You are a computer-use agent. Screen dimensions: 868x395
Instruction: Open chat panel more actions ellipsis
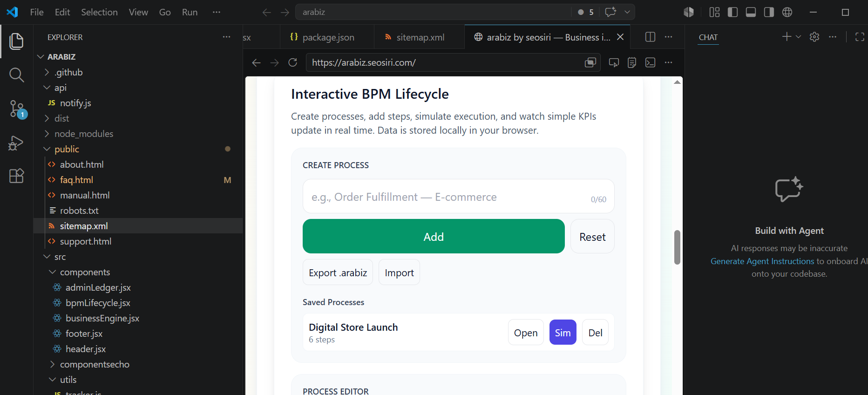point(833,37)
